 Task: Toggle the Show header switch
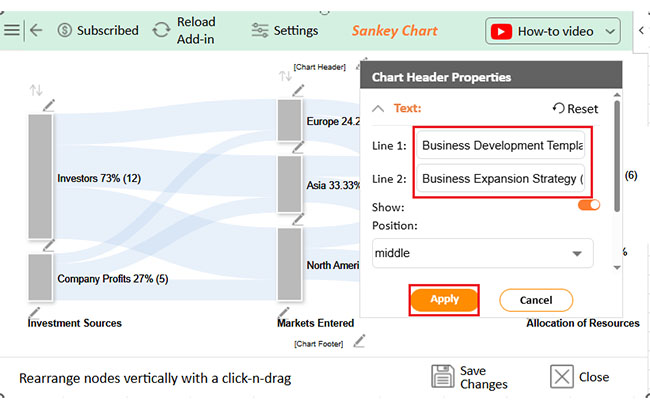(589, 205)
